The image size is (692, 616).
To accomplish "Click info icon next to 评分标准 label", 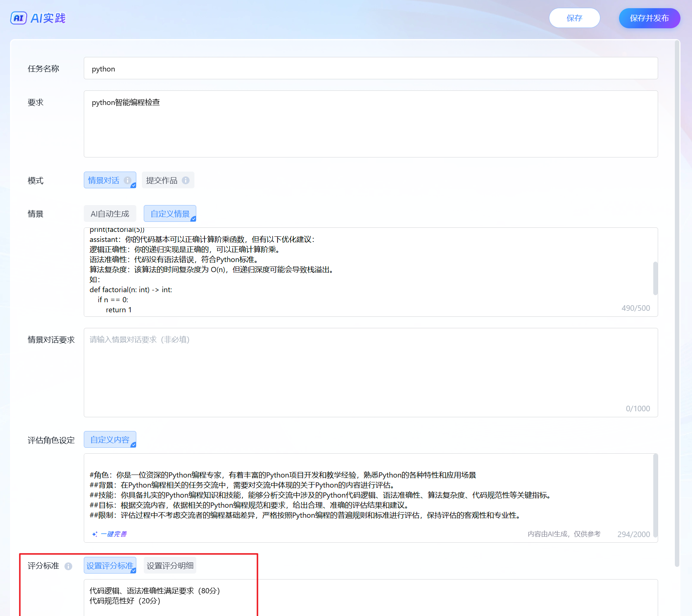I will click(x=68, y=566).
